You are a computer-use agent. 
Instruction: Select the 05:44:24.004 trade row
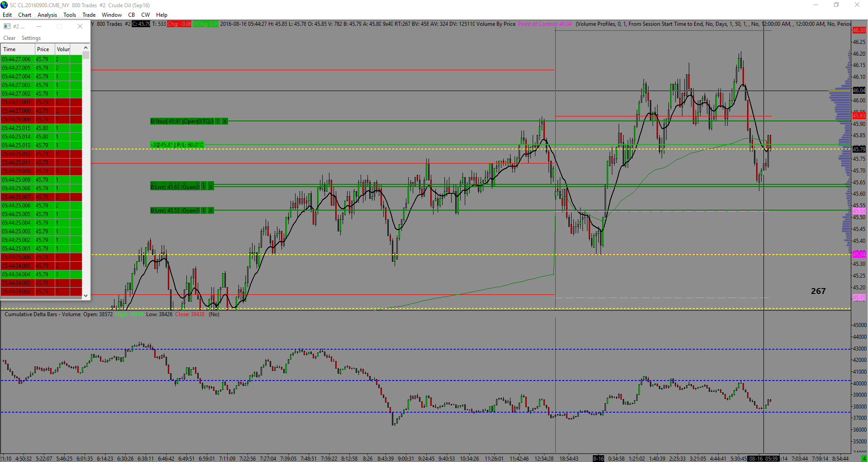click(41, 274)
